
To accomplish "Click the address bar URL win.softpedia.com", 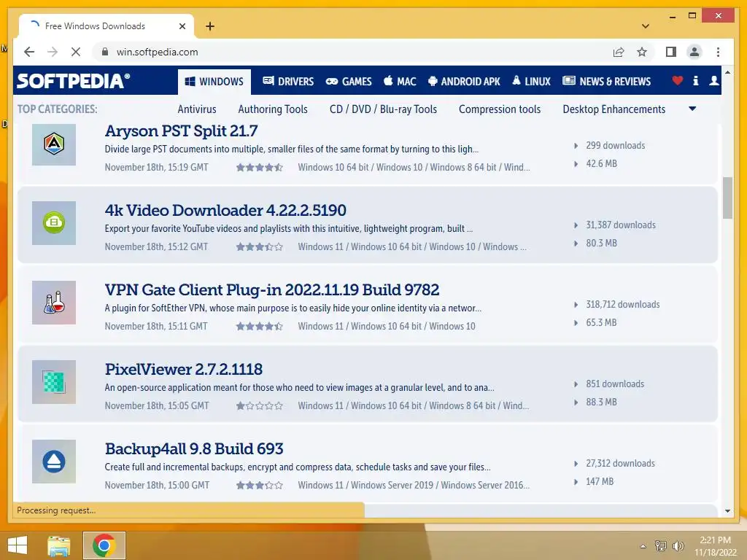I will point(158,52).
